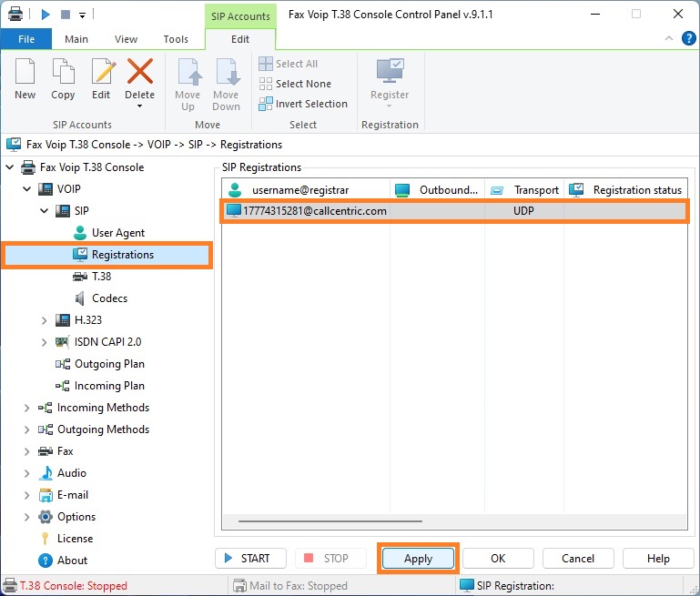This screenshot has height=596, width=700.
Task: Click the Copy SIP account icon
Action: click(x=63, y=71)
